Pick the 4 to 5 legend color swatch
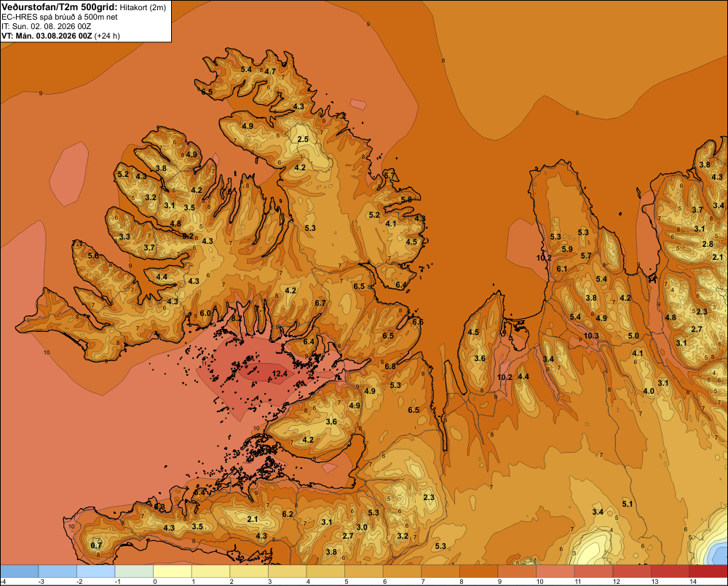The image size is (728, 586). [325, 571]
